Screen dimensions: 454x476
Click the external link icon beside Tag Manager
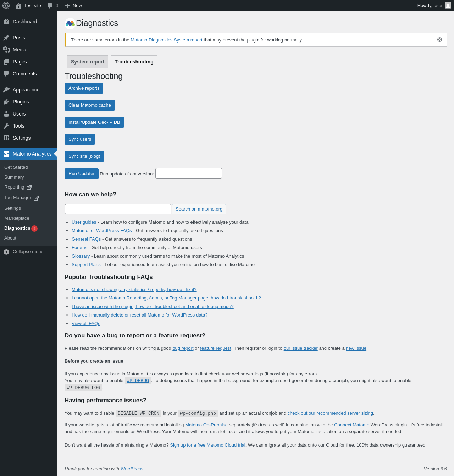(x=36, y=198)
